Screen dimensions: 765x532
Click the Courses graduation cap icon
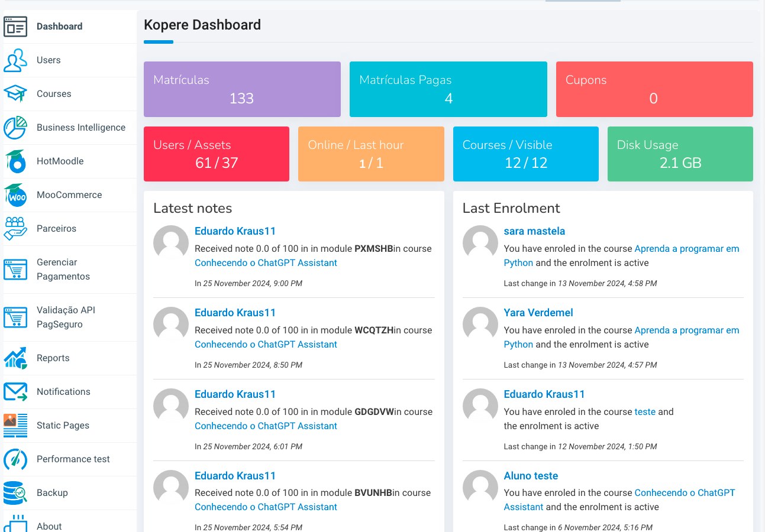15,94
